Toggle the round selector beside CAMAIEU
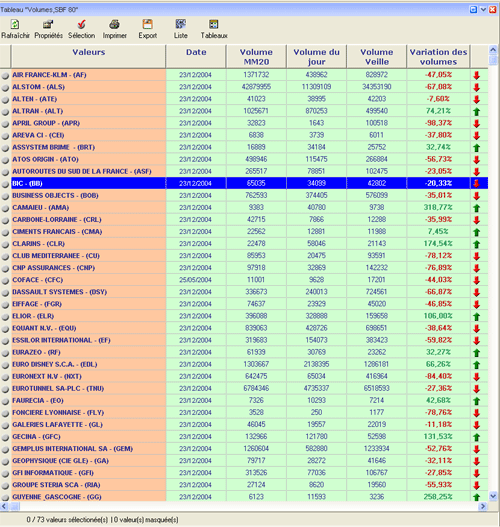 [x=5, y=208]
